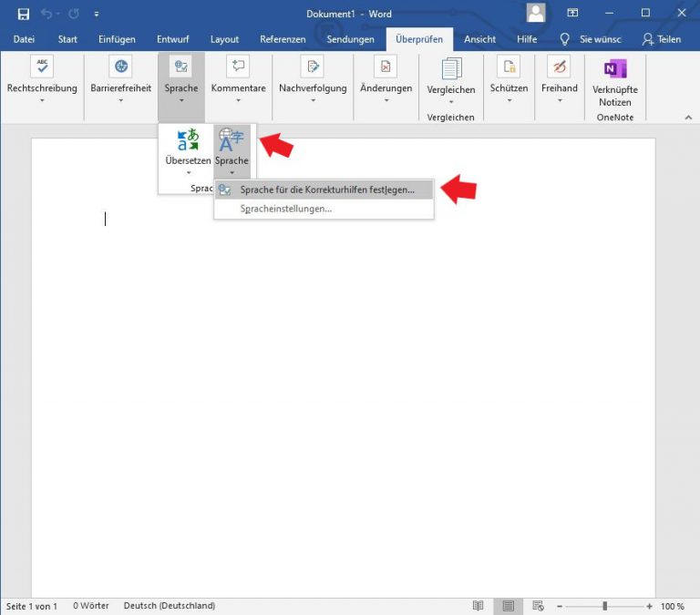Click the Redo icon in quick access
Screen dimensions: 700x615
74,14
